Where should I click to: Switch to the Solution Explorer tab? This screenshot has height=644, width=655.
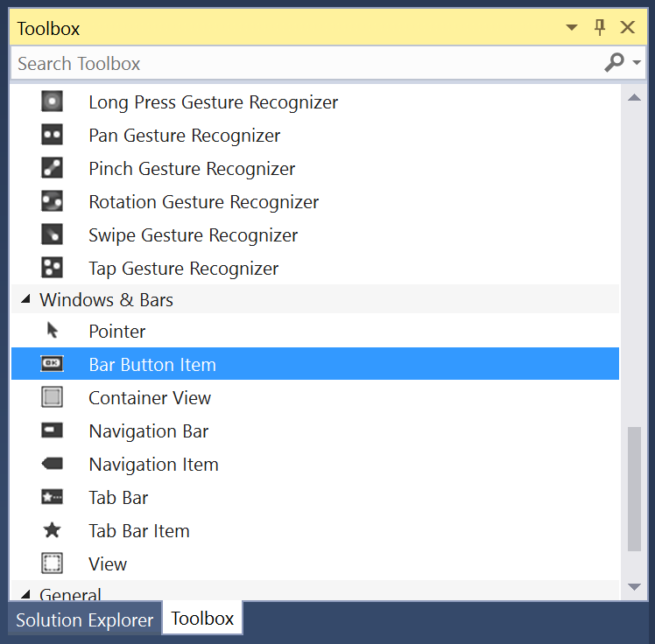pyautogui.click(x=85, y=619)
